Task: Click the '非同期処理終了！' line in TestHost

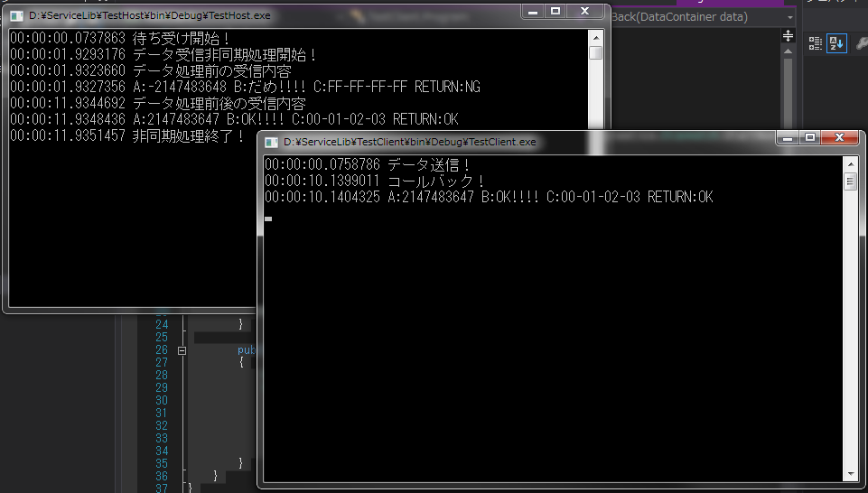Action: tap(127, 135)
